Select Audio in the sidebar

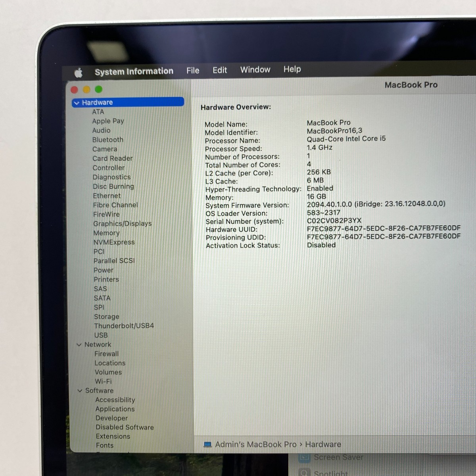[101, 131]
